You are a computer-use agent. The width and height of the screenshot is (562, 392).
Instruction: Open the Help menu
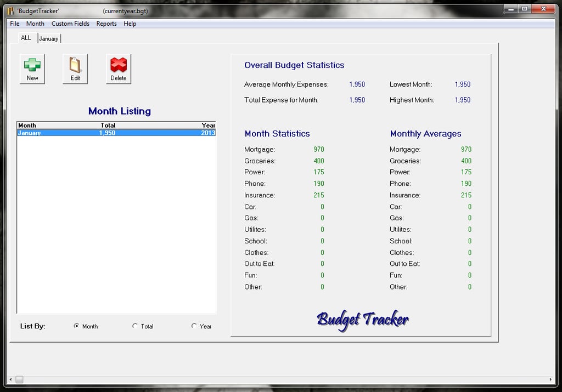[130, 24]
